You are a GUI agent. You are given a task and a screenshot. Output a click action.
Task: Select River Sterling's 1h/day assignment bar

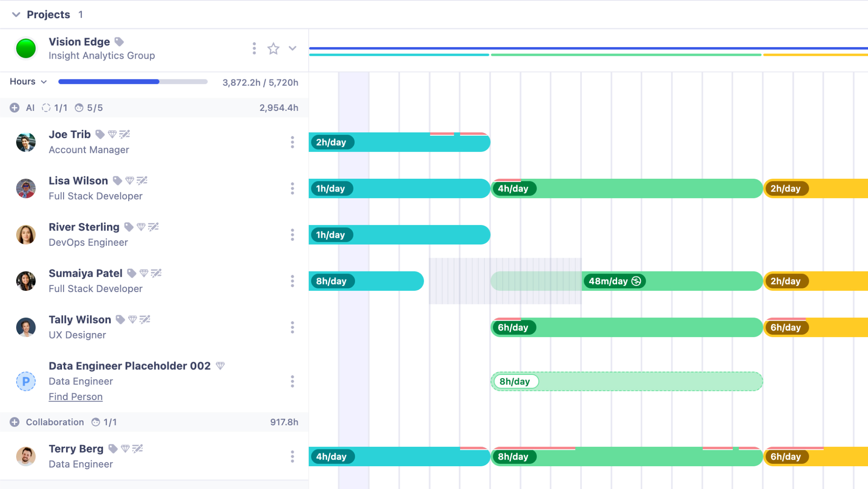(x=399, y=235)
